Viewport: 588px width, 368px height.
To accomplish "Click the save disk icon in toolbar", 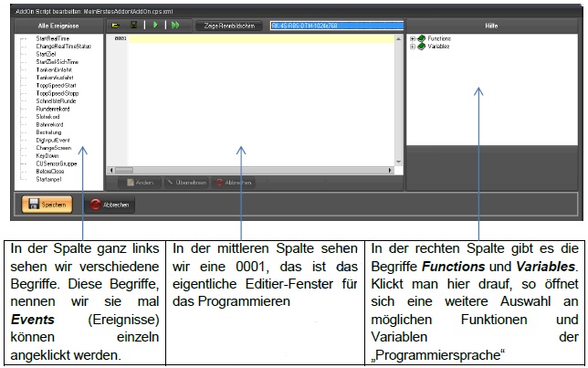I will 133,26.
